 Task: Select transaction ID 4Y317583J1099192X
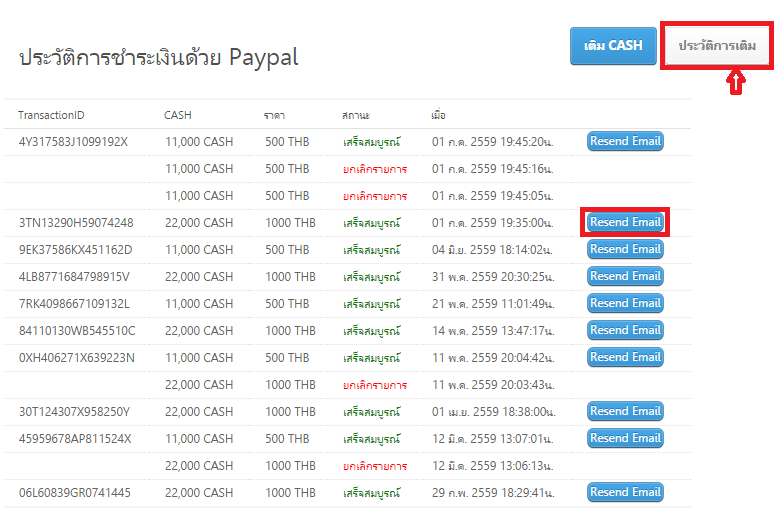(x=73, y=142)
